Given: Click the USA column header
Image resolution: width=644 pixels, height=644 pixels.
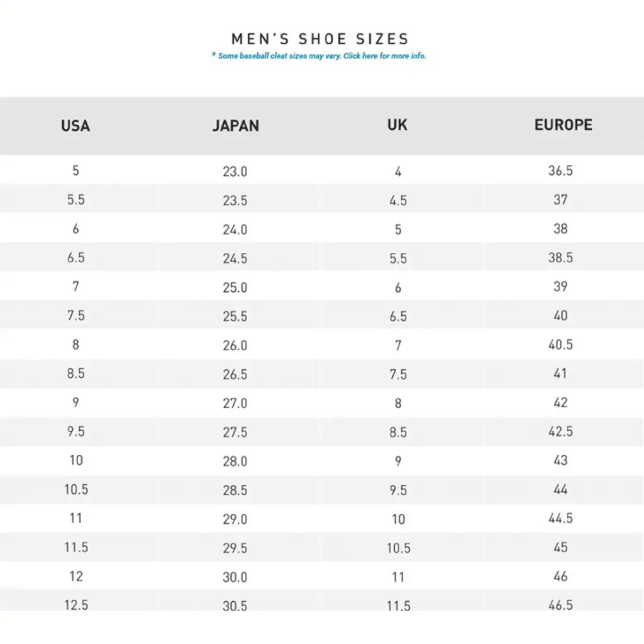Looking at the screenshot, I should (x=75, y=126).
